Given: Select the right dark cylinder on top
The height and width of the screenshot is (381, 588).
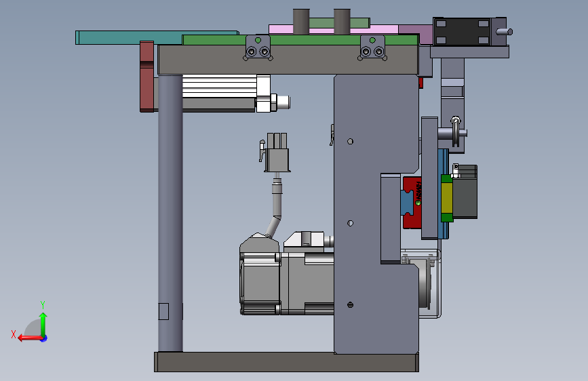Looking at the screenshot, I should pyautogui.click(x=342, y=22).
